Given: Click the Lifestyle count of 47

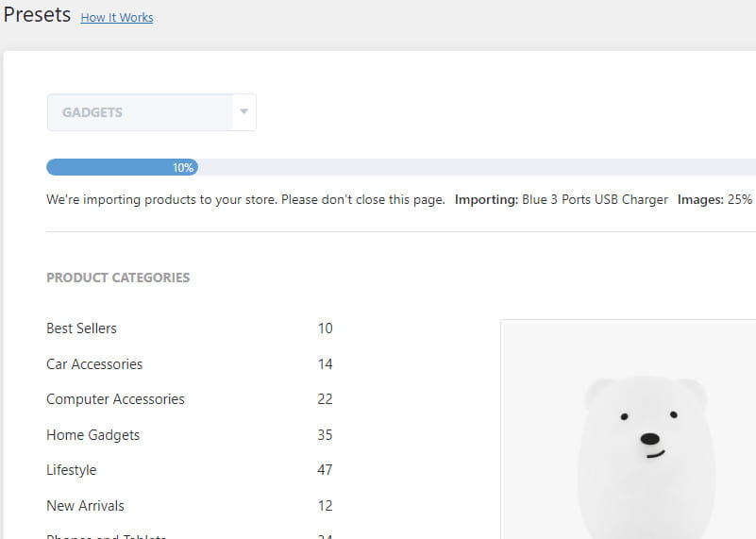Looking at the screenshot, I should (x=325, y=470).
